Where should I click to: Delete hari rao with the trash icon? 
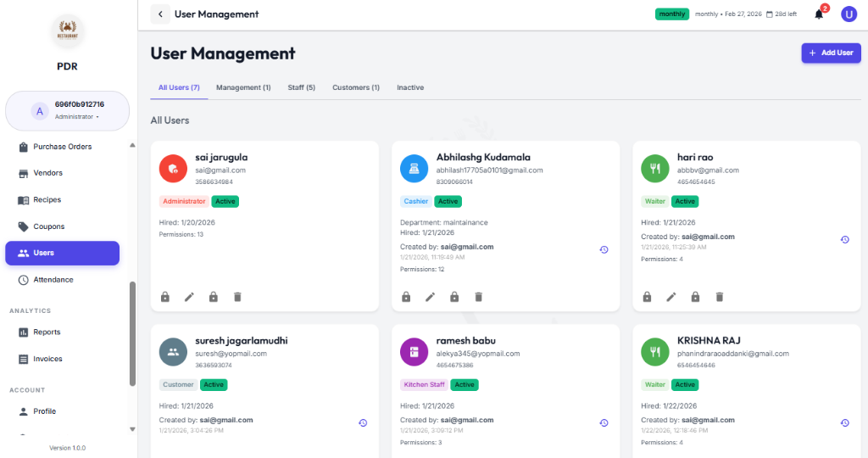(x=720, y=297)
